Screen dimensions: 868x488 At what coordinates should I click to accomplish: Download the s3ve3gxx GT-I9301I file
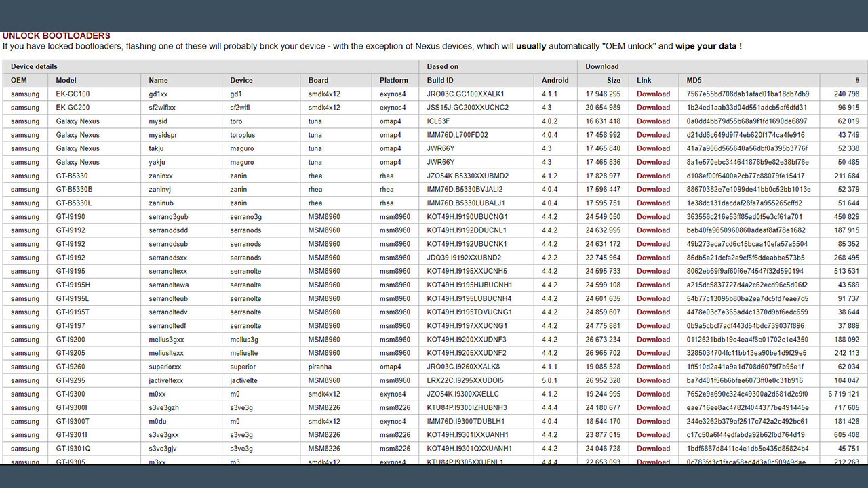pyautogui.click(x=653, y=435)
